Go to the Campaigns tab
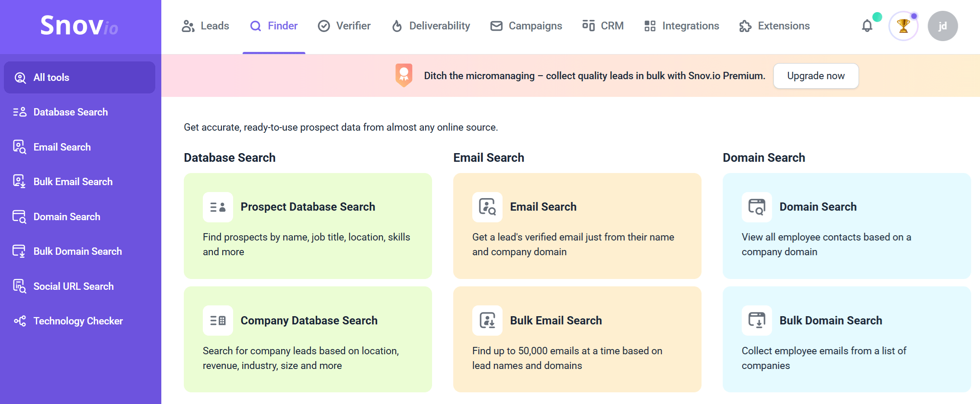The width and height of the screenshot is (980, 404). [x=526, y=26]
